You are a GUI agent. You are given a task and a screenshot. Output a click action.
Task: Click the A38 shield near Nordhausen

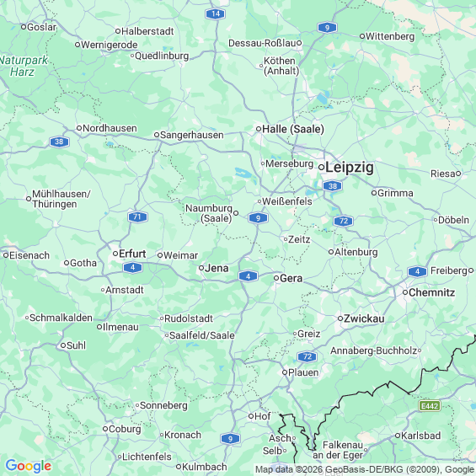point(59,142)
